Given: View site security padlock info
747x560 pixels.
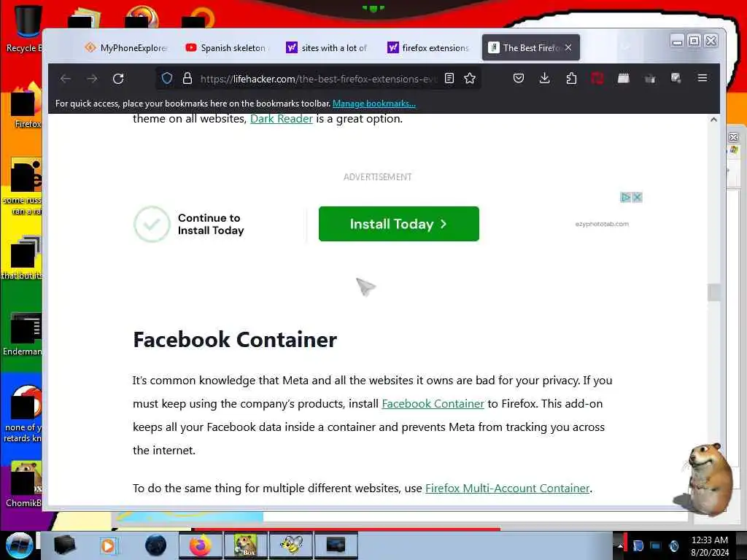Looking at the screenshot, I should [x=187, y=78].
